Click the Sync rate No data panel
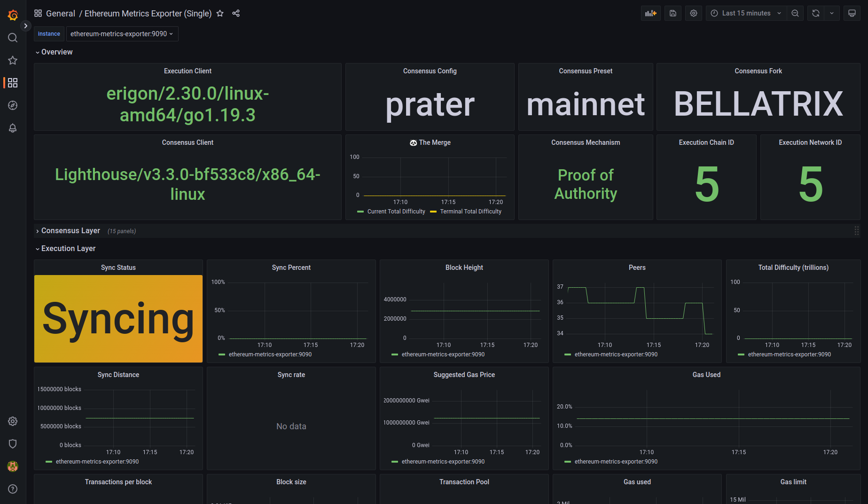 click(x=291, y=426)
